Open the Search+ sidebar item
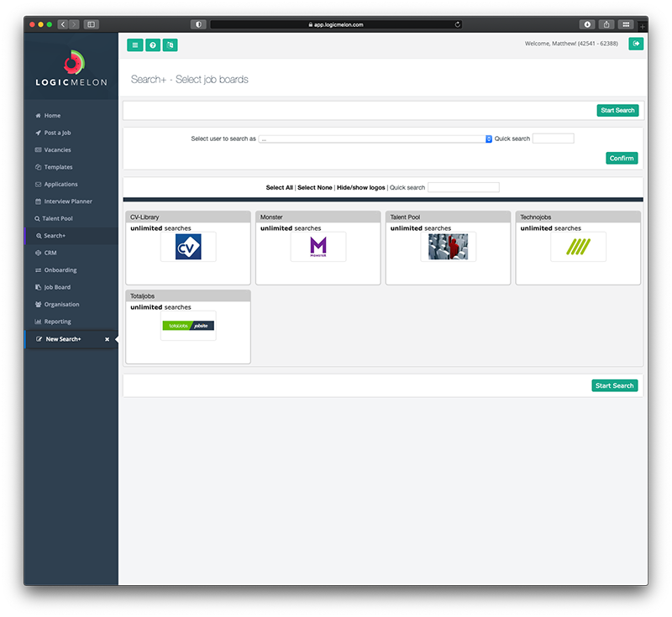Screen dimensions: 672x617 [71, 236]
